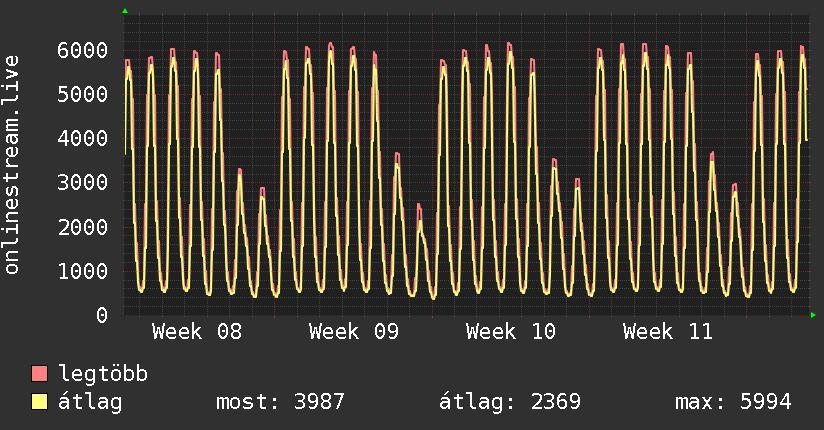Click the legtöbb legend label
The height and width of the screenshot is (430, 824).
coord(102,374)
